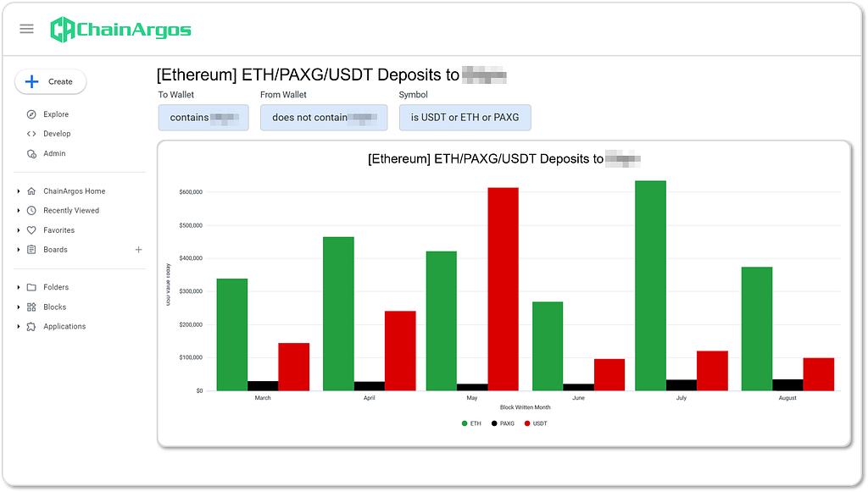Click the 'To Wallet' filter label
This screenshot has width=868, height=492.
(x=176, y=95)
